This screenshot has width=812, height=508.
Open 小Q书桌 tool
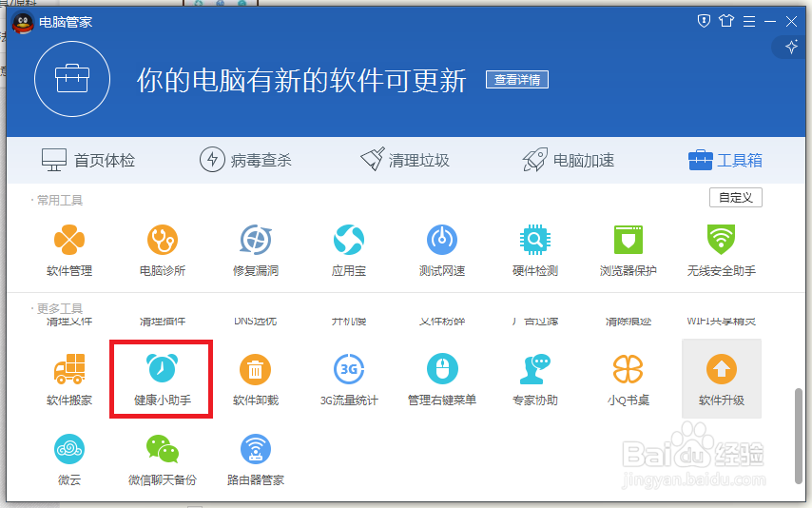628,380
